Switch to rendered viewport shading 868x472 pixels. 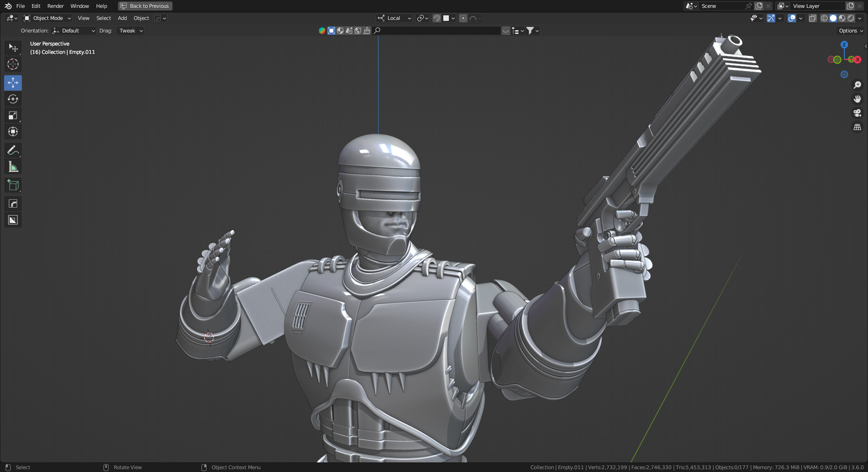[851, 18]
